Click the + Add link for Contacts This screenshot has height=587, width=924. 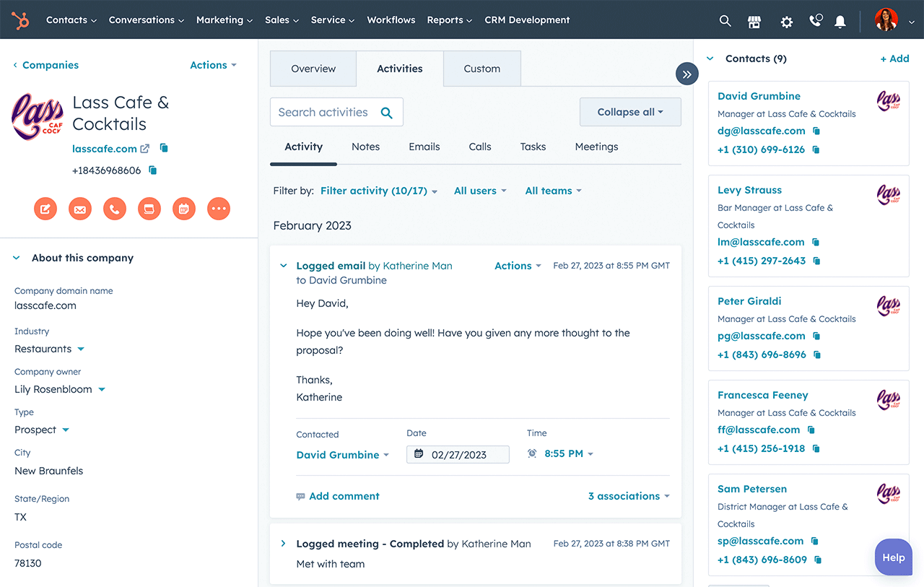click(894, 58)
